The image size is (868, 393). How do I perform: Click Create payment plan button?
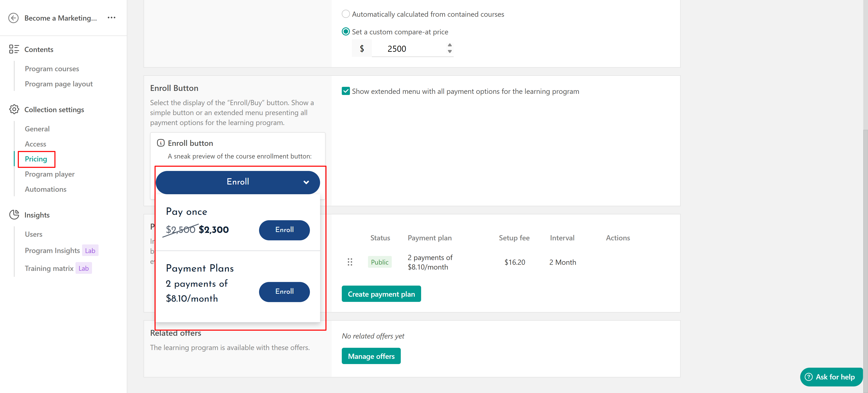pyautogui.click(x=381, y=294)
